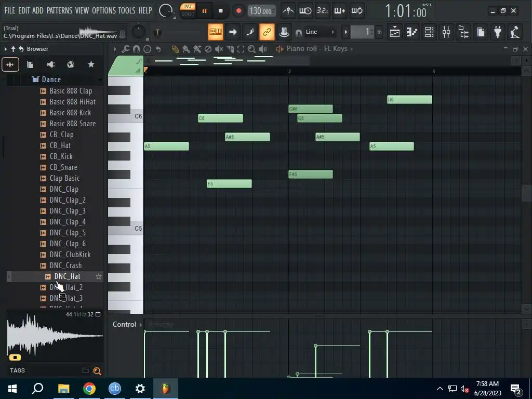This screenshot has width=532, height=399.
Task: Toggle the orange link controller icon
Action: click(267, 32)
